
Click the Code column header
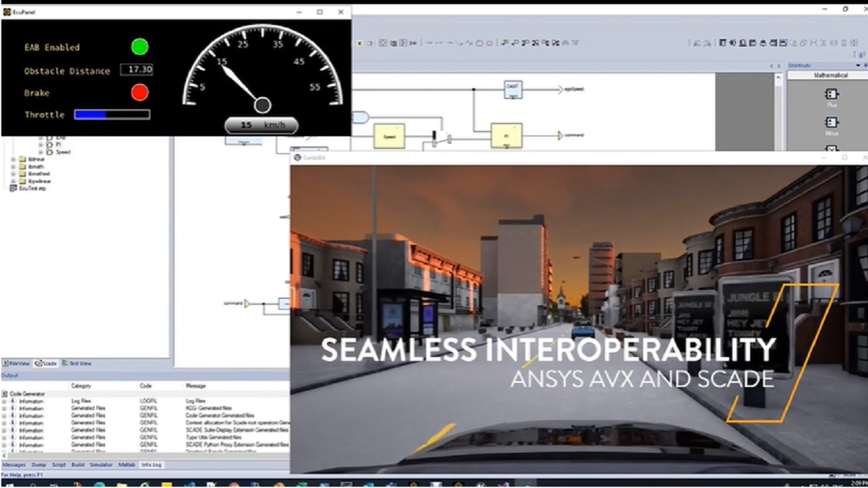pyautogui.click(x=146, y=386)
